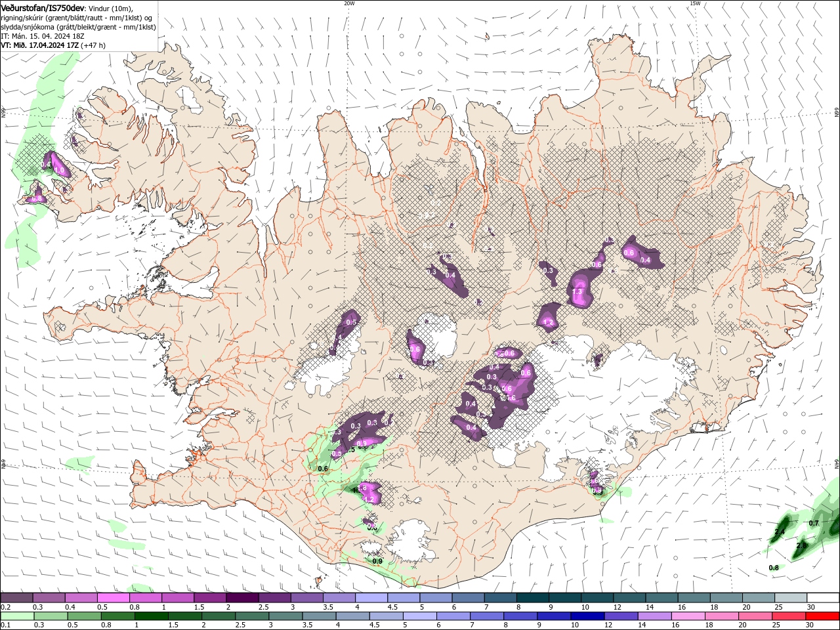The image size is (840, 630).
Task: Click the '20W' longitude label
Action: (x=349, y=3)
